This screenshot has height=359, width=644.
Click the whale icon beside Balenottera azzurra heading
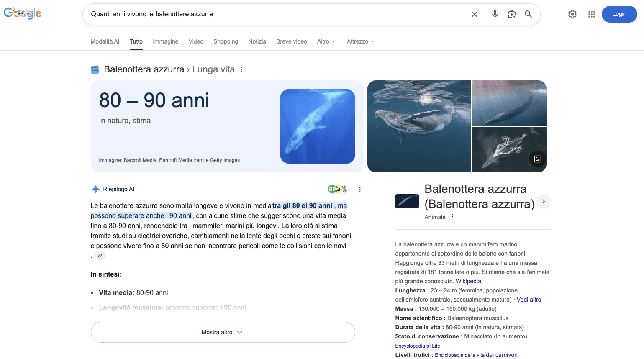click(x=95, y=69)
